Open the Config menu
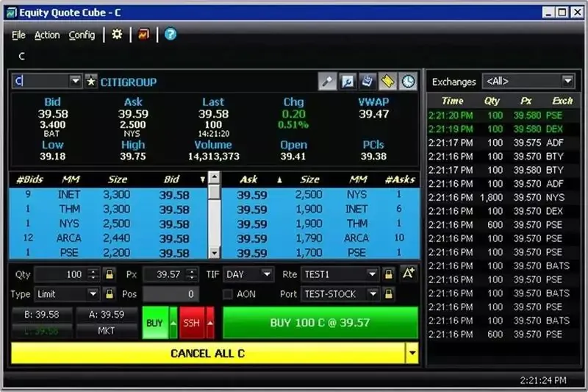Viewport: 588px width, 392px height. [x=82, y=35]
